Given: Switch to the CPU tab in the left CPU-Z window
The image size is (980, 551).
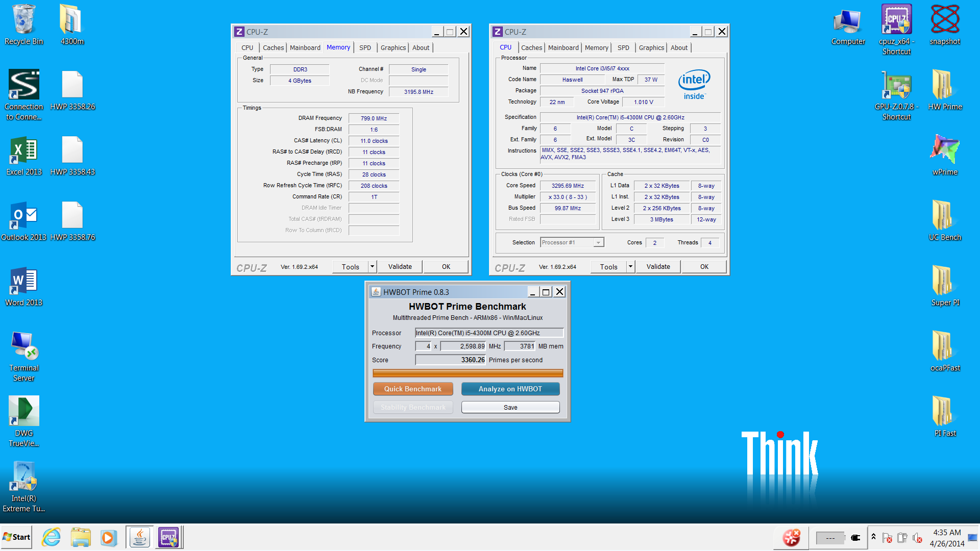Looking at the screenshot, I should point(247,47).
